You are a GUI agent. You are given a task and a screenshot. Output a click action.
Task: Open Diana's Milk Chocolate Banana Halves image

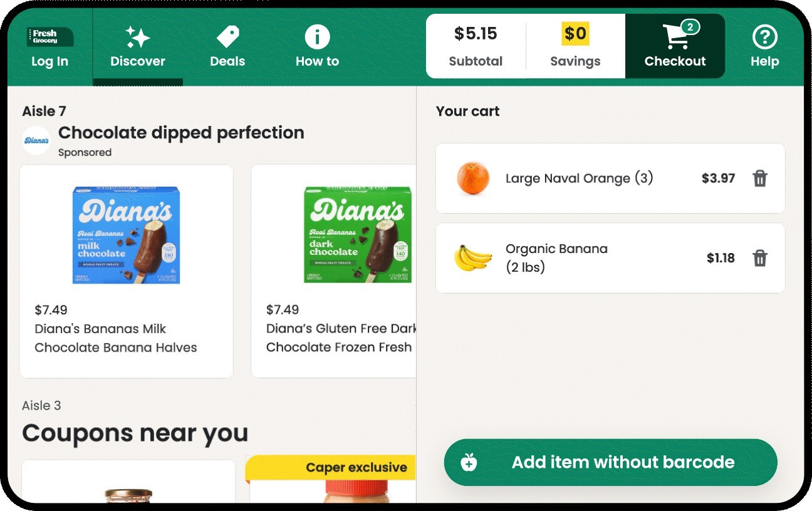pyautogui.click(x=126, y=235)
